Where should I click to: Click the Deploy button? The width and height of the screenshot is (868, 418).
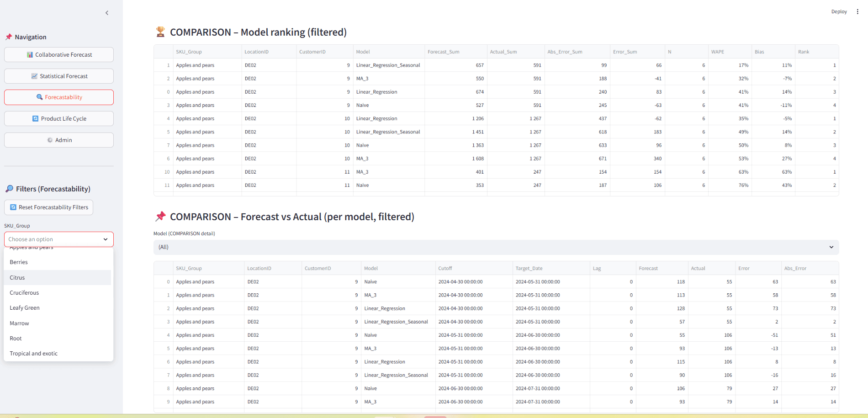839,11
